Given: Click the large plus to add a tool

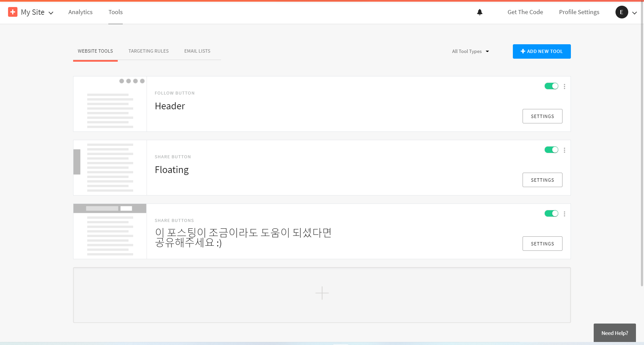Looking at the screenshot, I should click(x=322, y=293).
